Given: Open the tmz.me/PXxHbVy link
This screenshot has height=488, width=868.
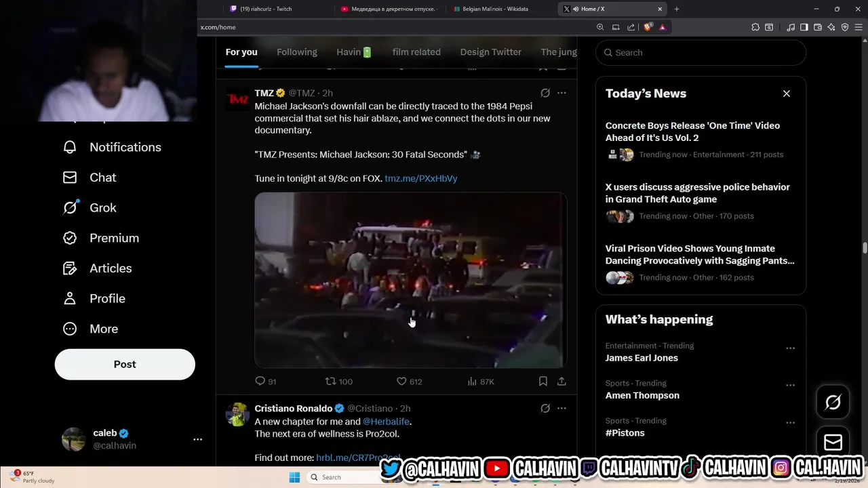Looking at the screenshot, I should [421, 178].
